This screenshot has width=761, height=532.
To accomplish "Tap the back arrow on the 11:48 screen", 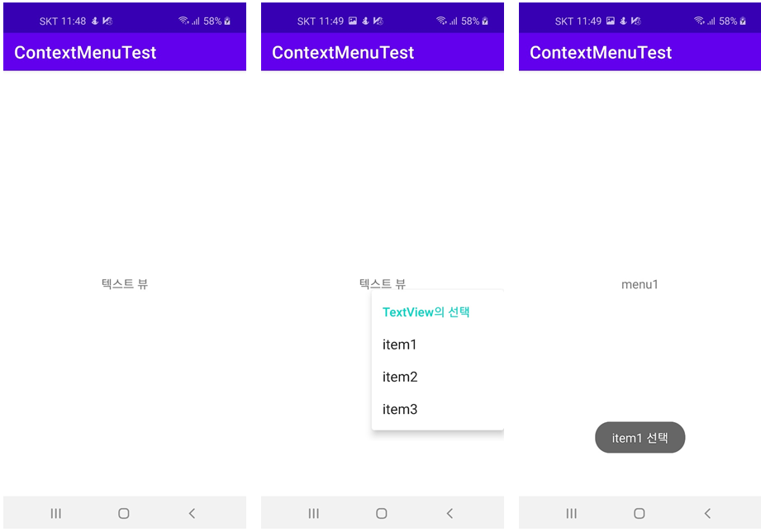I will (x=192, y=513).
